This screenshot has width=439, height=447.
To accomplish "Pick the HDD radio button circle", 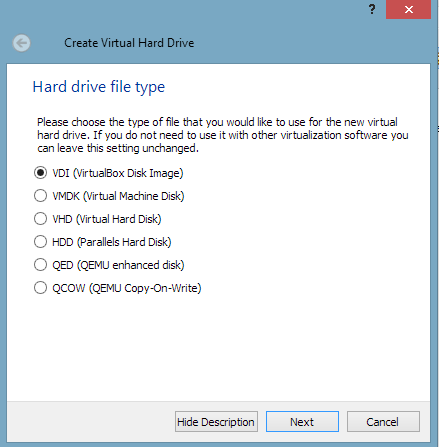I will [x=40, y=242].
